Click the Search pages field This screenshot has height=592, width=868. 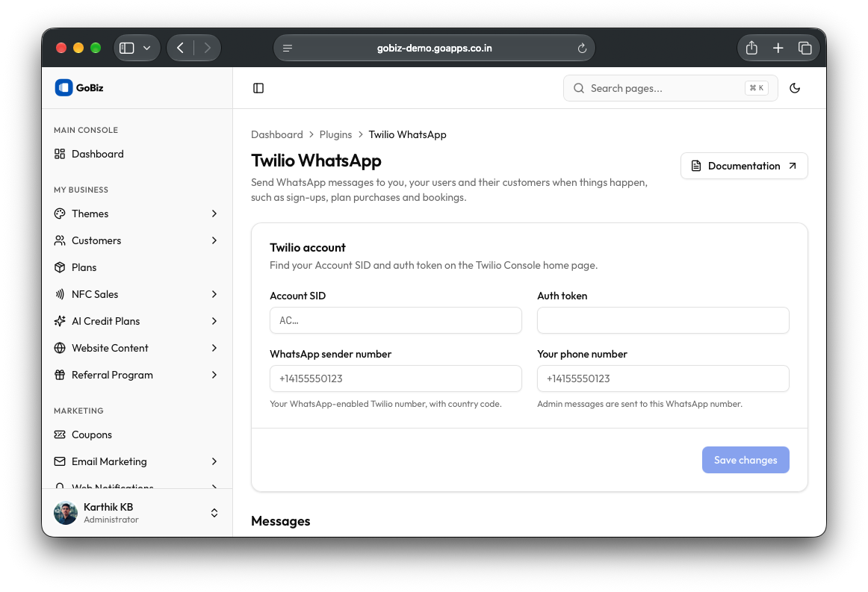click(x=670, y=88)
